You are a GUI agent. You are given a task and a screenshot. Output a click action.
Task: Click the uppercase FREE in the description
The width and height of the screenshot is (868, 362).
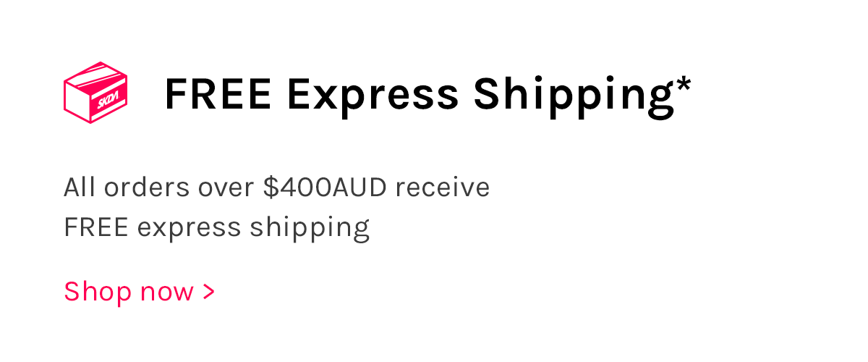pos(96,227)
